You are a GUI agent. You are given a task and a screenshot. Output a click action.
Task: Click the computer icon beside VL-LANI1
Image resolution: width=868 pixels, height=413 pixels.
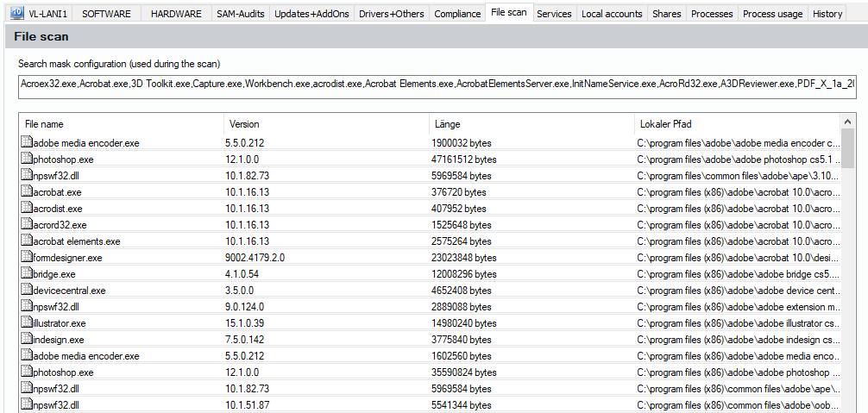[x=16, y=13]
